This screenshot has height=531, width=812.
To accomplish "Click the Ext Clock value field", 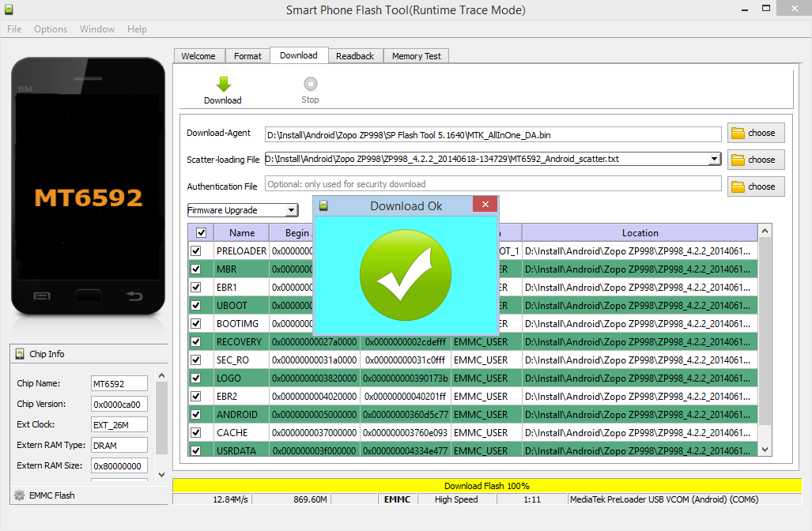I will pyautogui.click(x=119, y=425).
